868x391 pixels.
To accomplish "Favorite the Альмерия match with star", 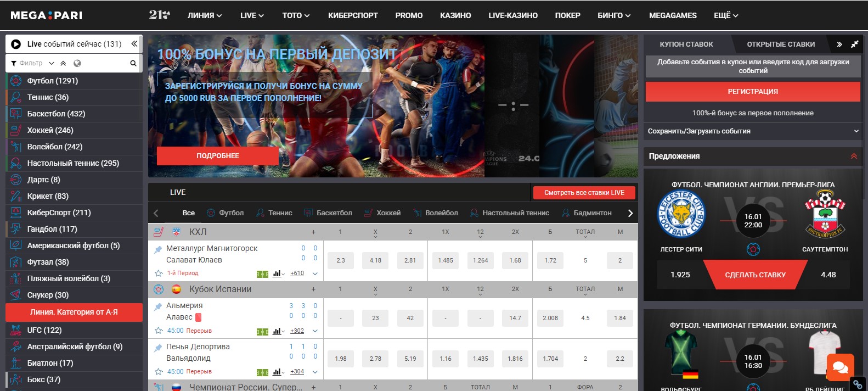I will click(x=159, y=331).
